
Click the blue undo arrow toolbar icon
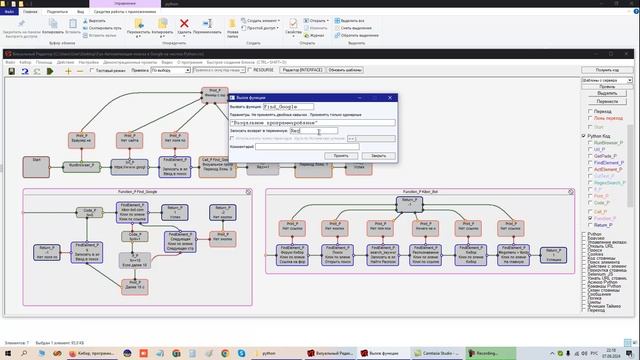pos(25,71)
